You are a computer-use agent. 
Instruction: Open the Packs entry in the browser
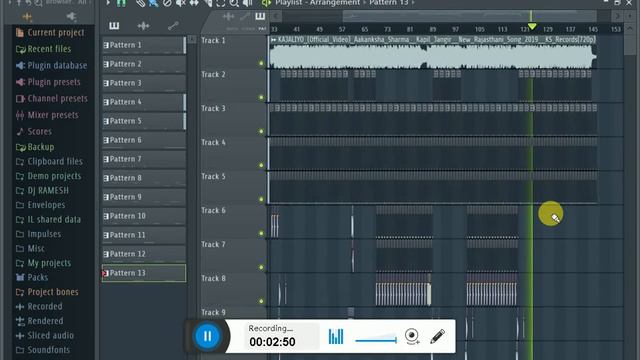pyautogui.click(x=32, y=278)
